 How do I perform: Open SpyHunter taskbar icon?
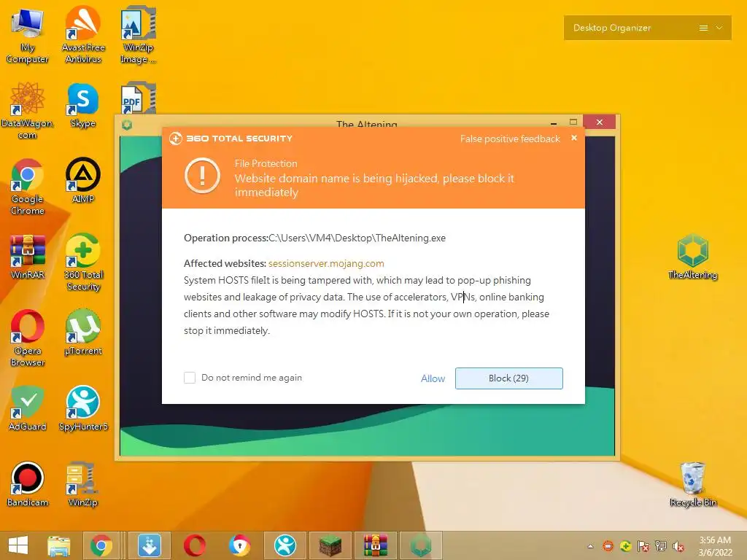tap(285, 545)
